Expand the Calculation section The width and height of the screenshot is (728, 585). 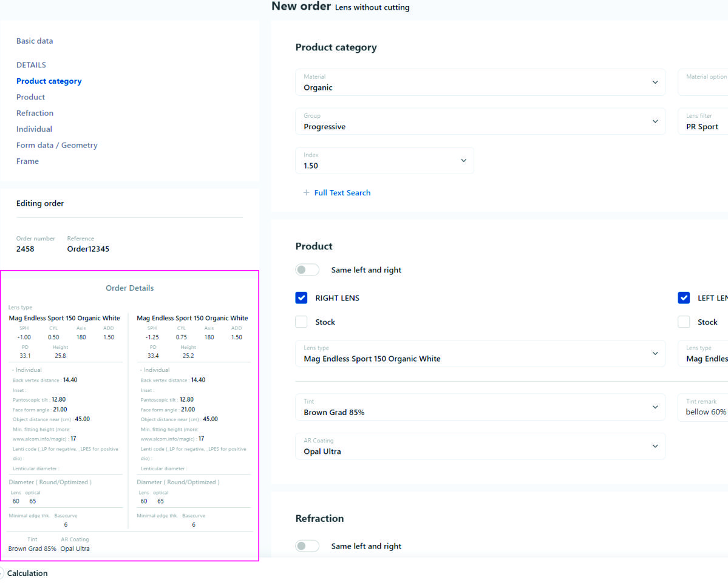[27, 573]
